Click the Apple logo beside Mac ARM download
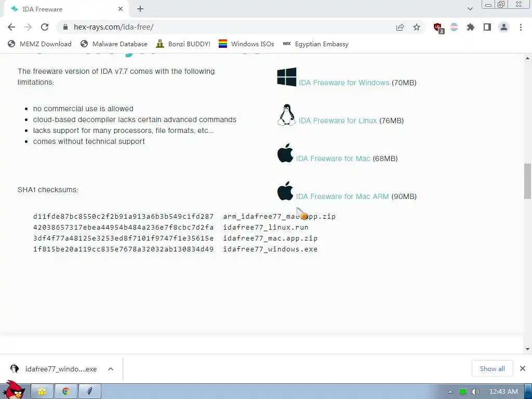Screen dimensions: 532x399 pos(285,191)
